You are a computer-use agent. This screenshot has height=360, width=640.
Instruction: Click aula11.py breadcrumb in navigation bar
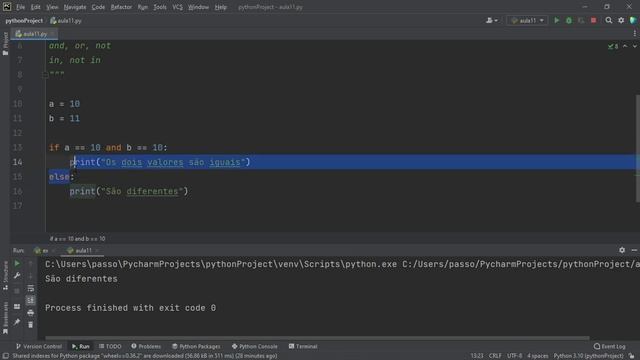coord(66,20)
